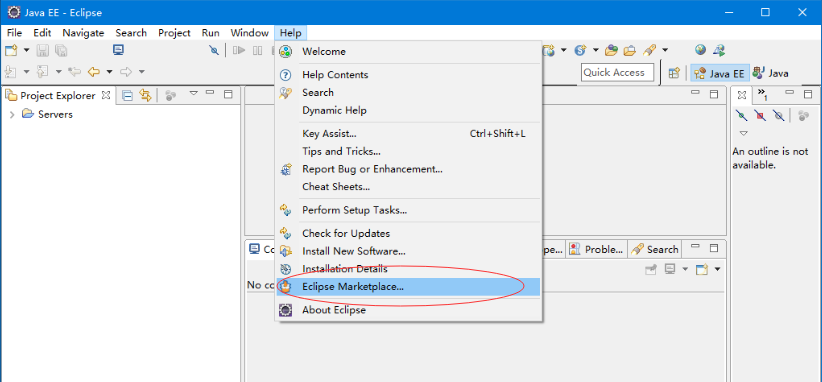Open Cheat Sheets
822x382 pixels.
pos(408,187)
